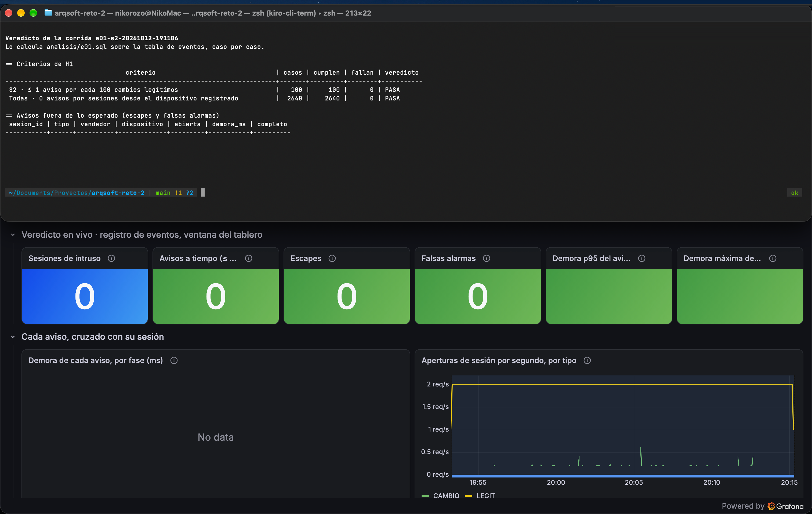Click 'Criterios de H1' heading in terminal
The image size is (812, 514).
[x=45, y=64]
